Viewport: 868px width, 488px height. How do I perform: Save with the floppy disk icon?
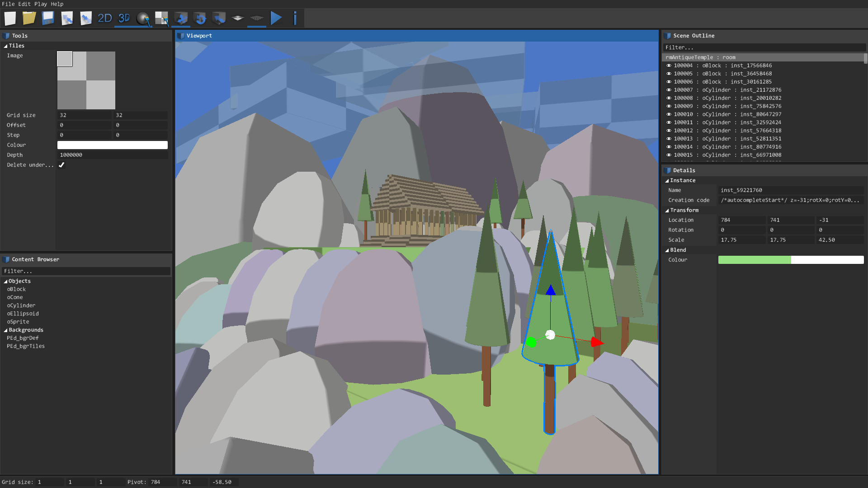tap(48, 18)
